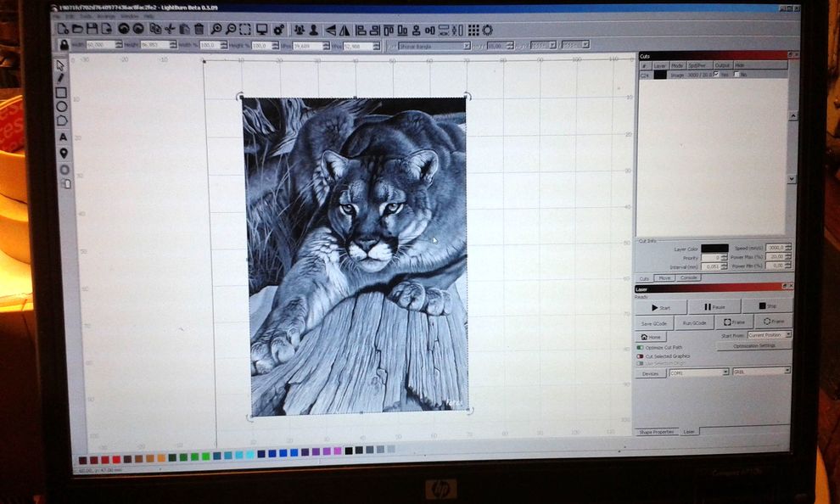Click the Zoom In magnifier icon
Image resolution: width=840 pixels, height=504 pixels.
point(217,29)
